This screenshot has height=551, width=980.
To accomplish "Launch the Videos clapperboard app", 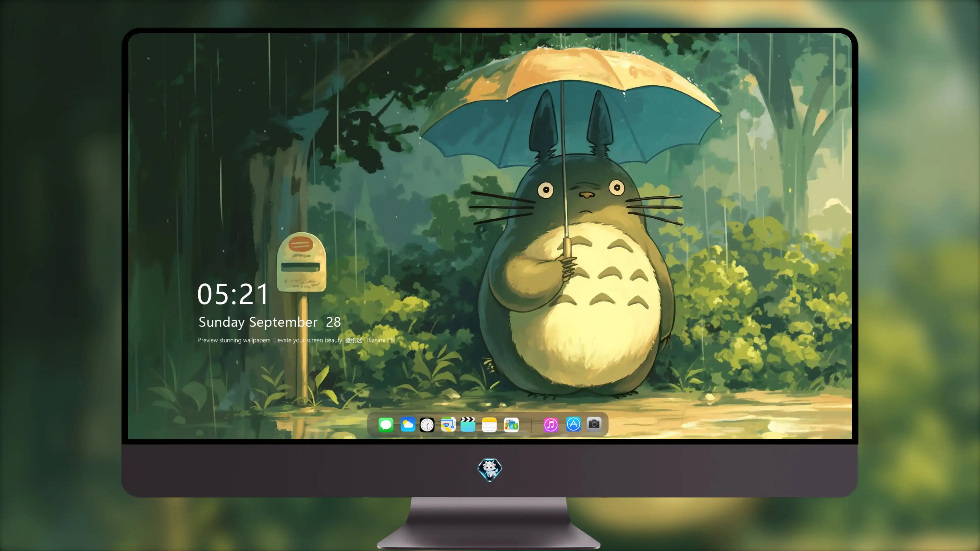I will (x=468, y=424).
